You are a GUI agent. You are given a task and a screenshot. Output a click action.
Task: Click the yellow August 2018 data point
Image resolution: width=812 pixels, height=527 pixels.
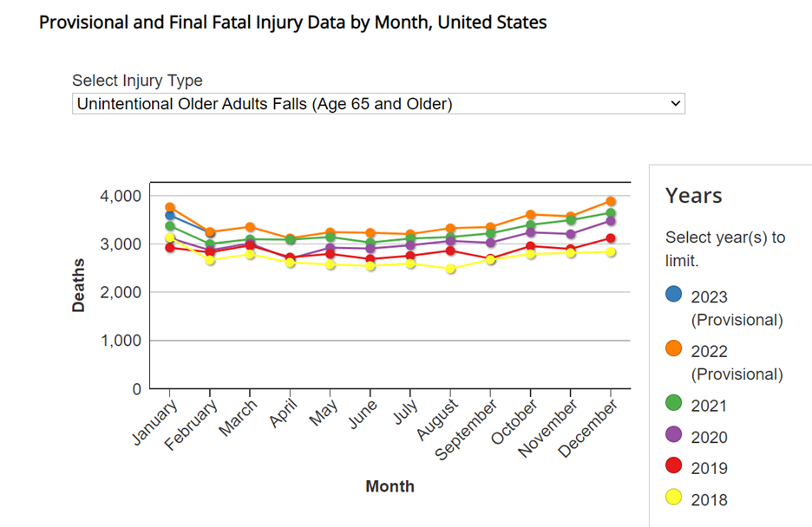click(450, 269)
